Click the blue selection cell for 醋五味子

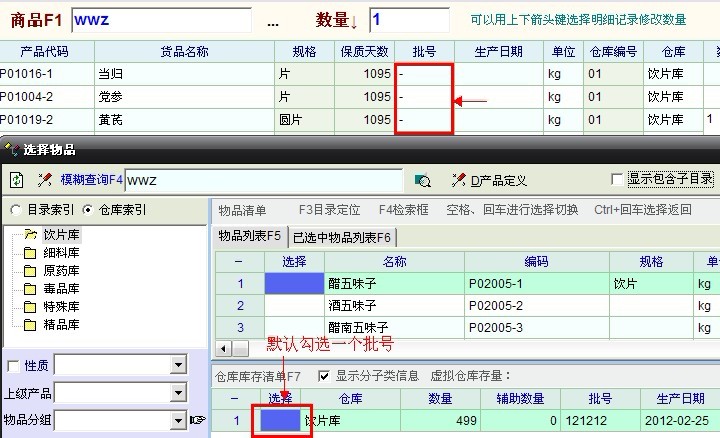(x=294, y=283)
